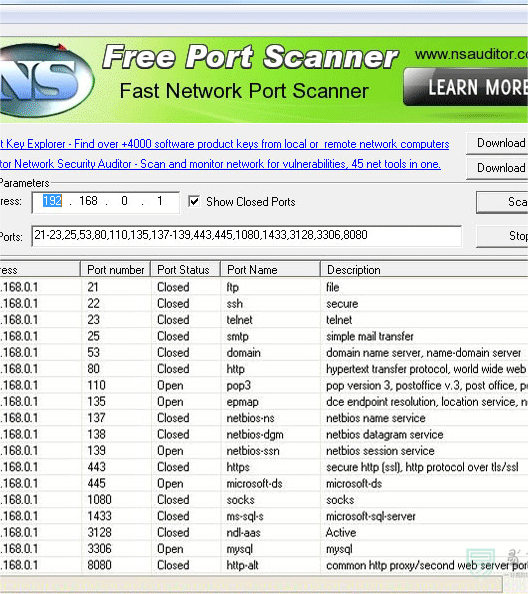Sort by Port Status column header
The image size is (528, 594).
coord(185,270)
